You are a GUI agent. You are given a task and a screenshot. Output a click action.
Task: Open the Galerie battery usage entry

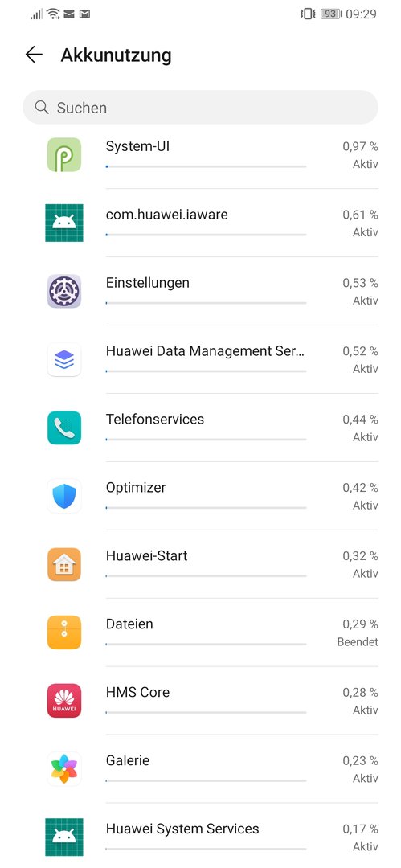(201, 769)
